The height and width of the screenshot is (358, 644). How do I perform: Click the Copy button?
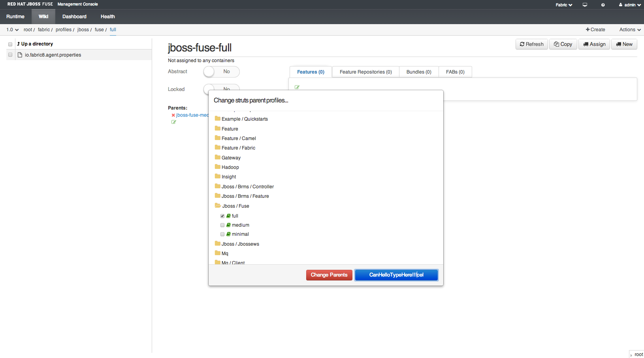point(563,44)
